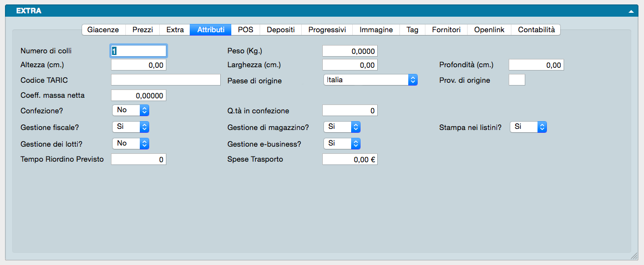Image resolution: width=644 pixels, height=265 pixels.
Task: Select the POS tab
Action: click(x=245, y=30)
